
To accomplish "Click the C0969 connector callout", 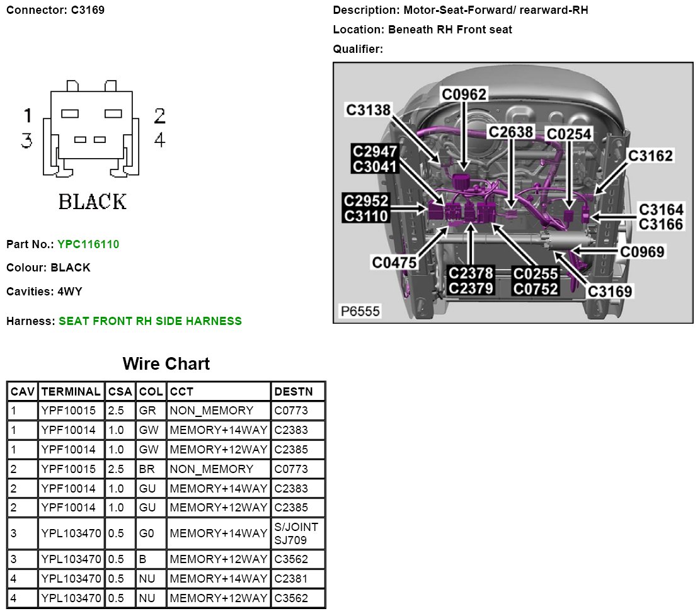I will coord(642,252).
